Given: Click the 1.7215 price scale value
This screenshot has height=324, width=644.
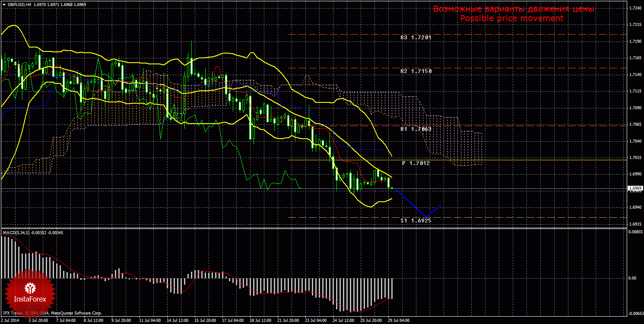Looking at the screenshot, I should tap(635, 25).
